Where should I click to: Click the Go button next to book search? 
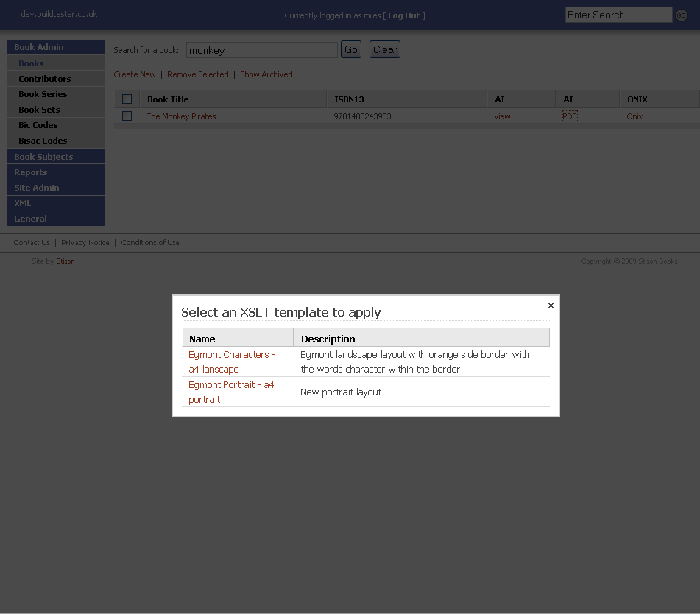351,49
